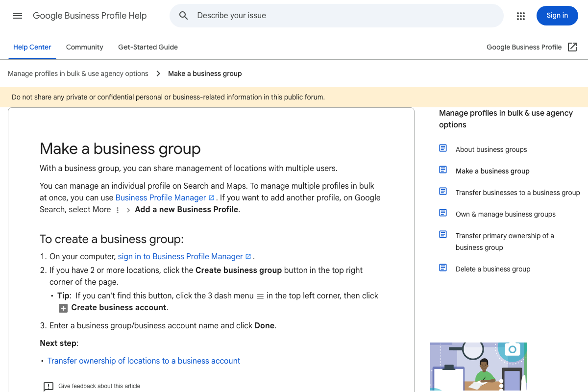588x392 pixels.
Task: Click sign in to Business Profile Manager link
Action: pos(184,256)
